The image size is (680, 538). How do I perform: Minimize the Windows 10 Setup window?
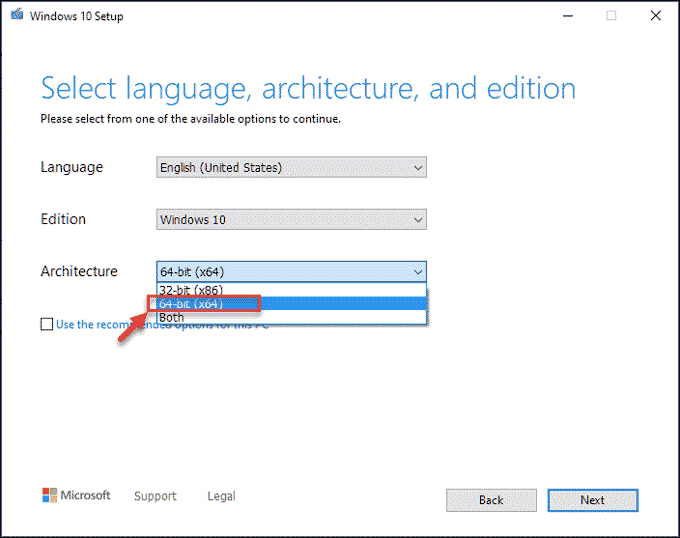[568, 16]
